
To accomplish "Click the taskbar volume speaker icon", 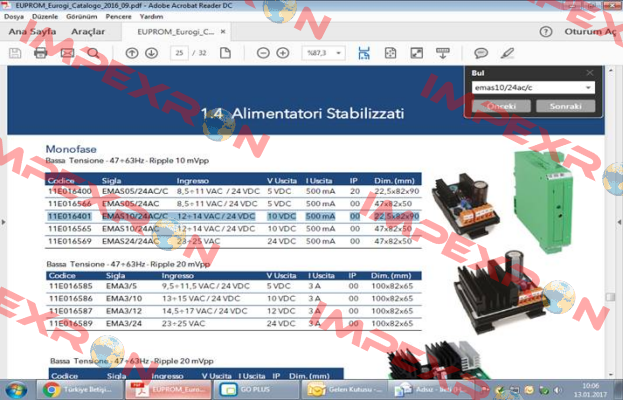I will coord(558,391).
